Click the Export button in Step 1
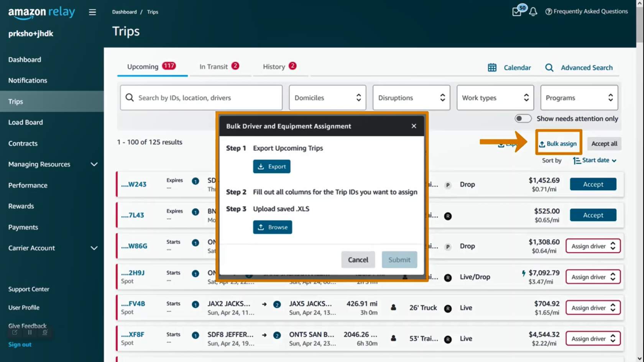 [271, 167]
